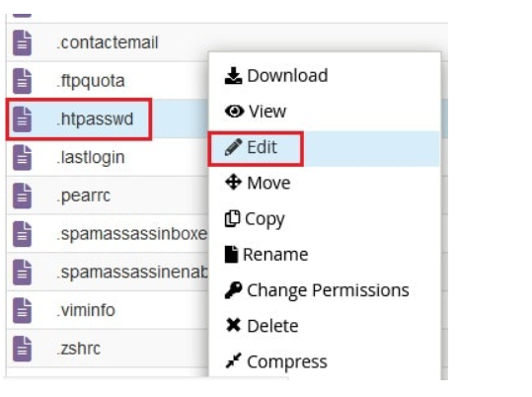Click the Delete X icon

pos(233,325)
